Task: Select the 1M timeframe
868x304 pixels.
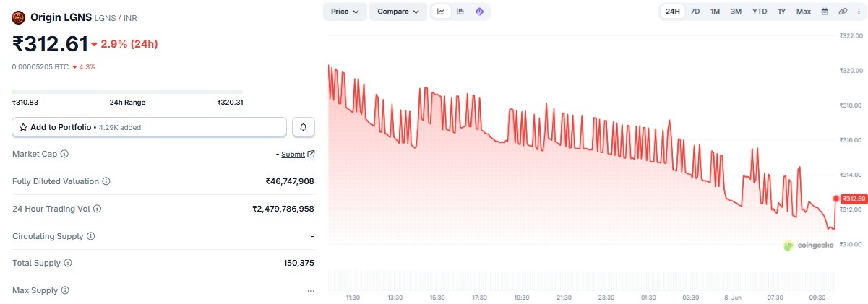Action: 715,12
